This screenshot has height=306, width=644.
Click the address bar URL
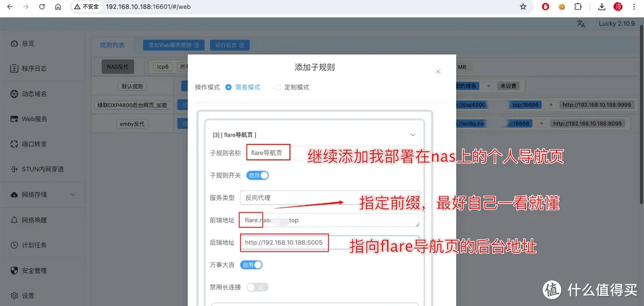[x=148, y=7]
